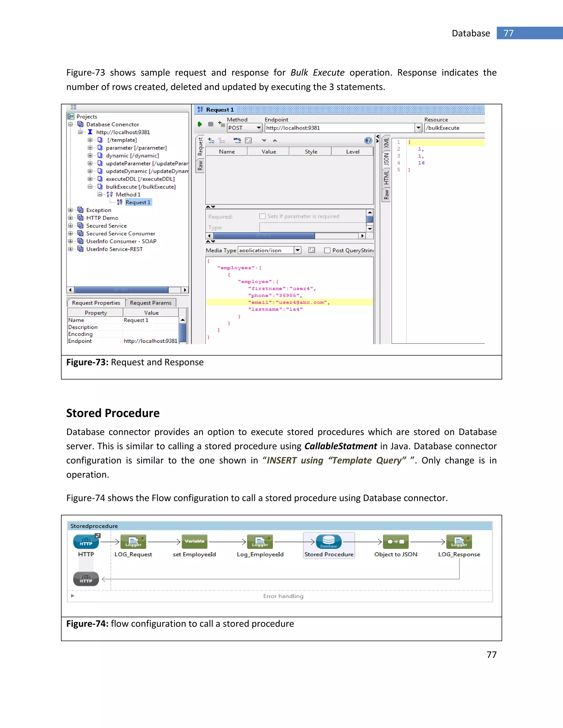Expand the Exception project node

70,210
